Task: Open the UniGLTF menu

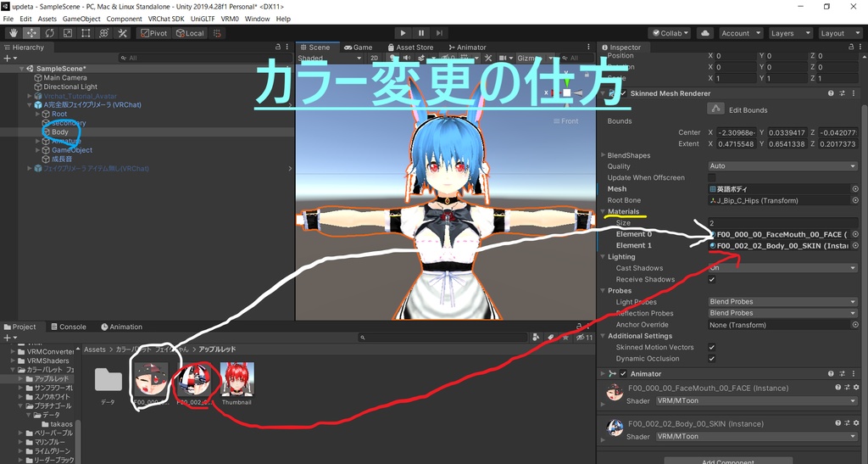Action: pyautogui.click(x=203, y=19)
